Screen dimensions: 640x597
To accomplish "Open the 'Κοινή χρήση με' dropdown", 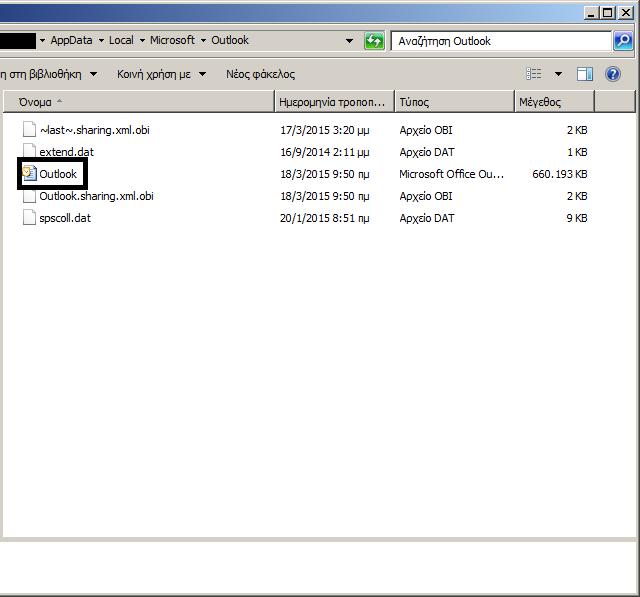I will pos(162,74).
